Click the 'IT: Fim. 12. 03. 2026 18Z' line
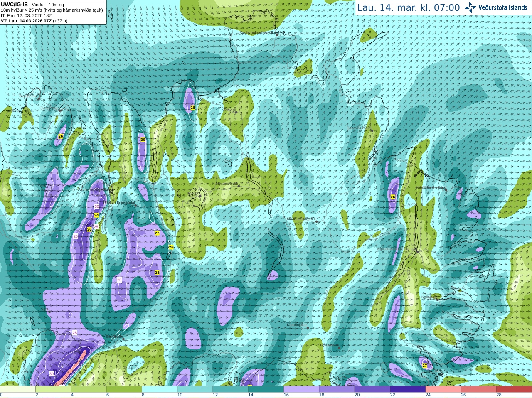The width and height of the screenshot is (532, 398). (x=26, y=15)
